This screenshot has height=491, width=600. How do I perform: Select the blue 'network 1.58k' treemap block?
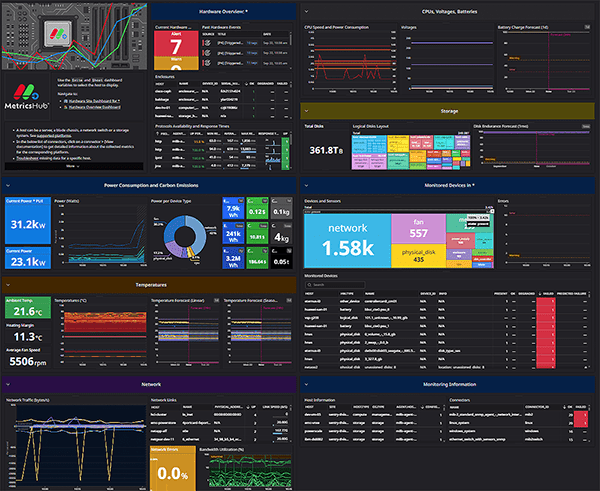(x=346, y=240)
